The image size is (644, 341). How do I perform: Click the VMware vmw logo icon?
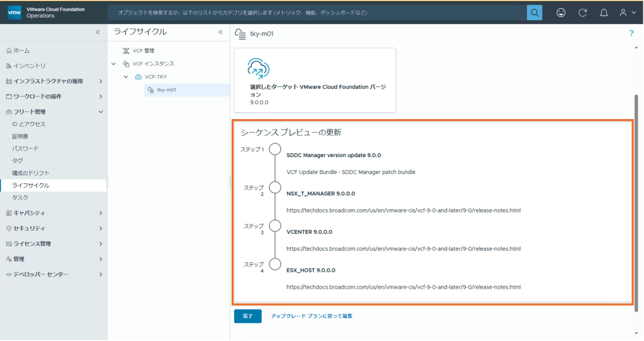point(14,13)
